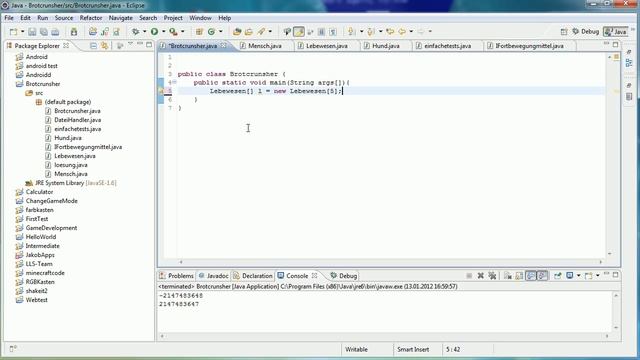Click the Open Perspective icon

[564, 31]
